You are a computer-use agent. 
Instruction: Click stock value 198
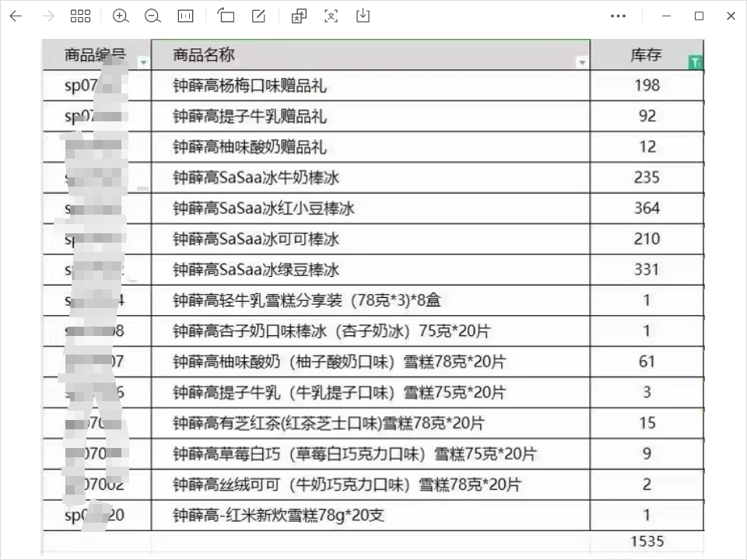pos(647,86)
